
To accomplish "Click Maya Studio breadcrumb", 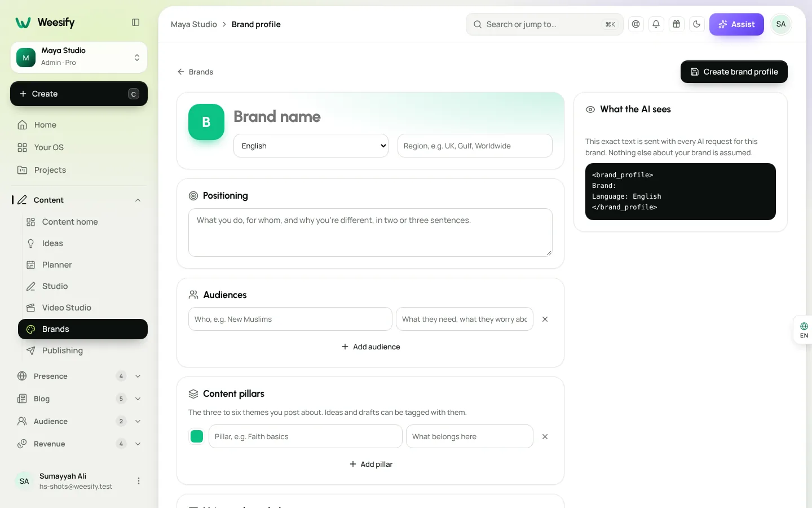I will click(194, 24).
